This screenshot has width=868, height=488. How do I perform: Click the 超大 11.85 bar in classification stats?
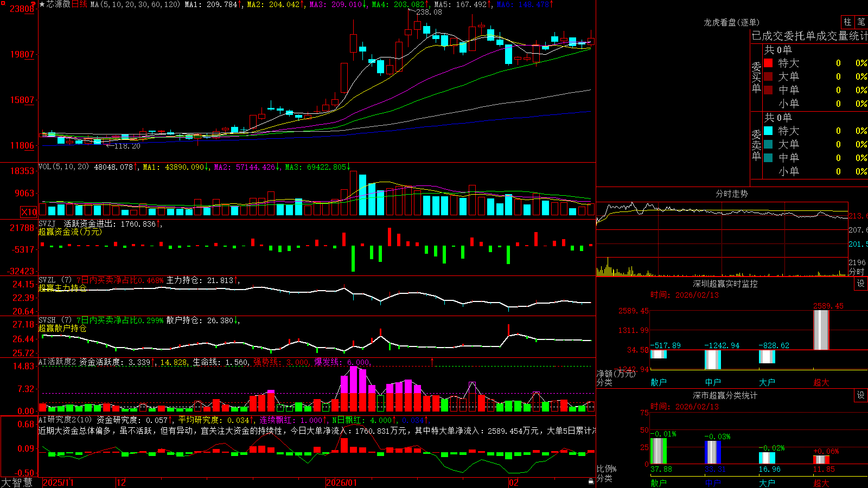(821, 460)
